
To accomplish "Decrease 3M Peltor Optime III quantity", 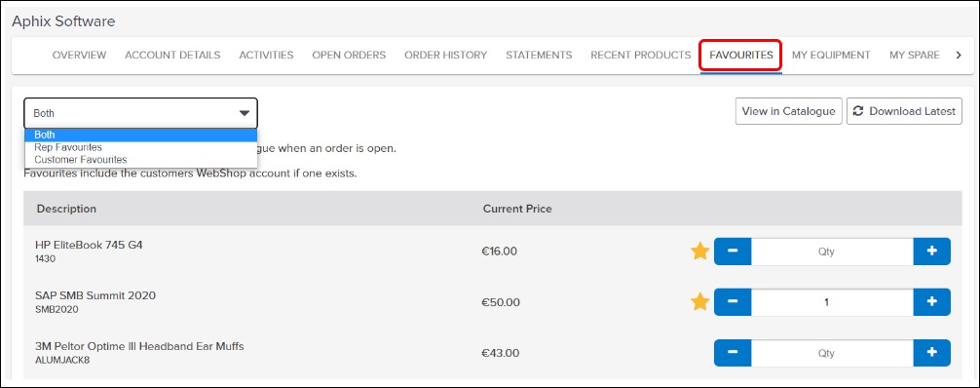I will coord(733,353).
